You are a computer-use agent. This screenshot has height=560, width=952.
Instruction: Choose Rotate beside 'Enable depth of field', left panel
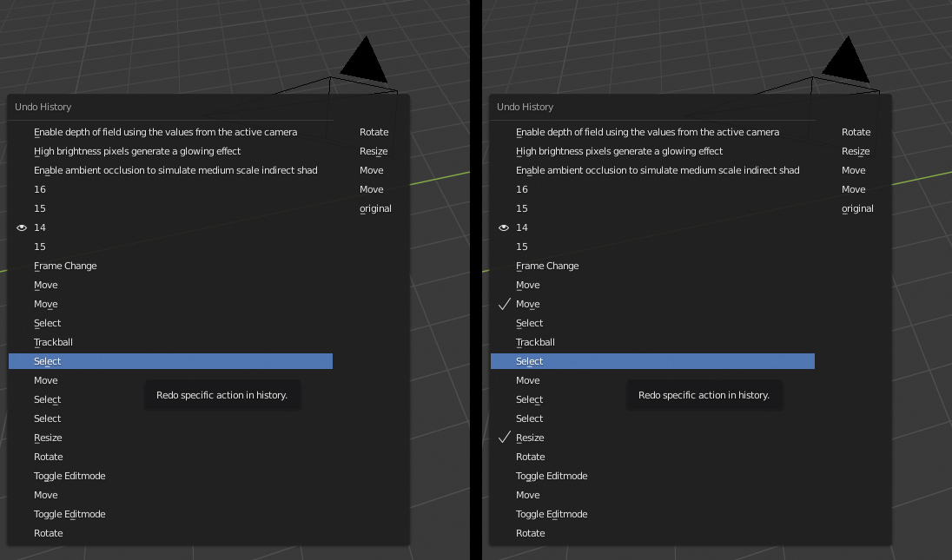pyautogui.click(x=374, y=132)
